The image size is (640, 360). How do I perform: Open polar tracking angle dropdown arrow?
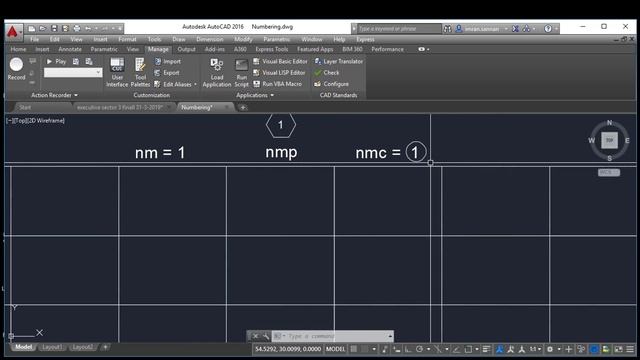(428, 349)
